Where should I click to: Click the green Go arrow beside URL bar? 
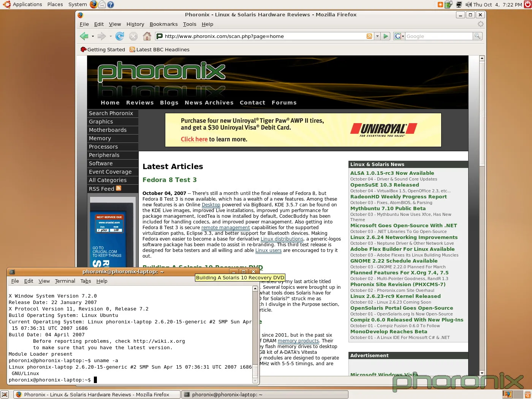386,36
